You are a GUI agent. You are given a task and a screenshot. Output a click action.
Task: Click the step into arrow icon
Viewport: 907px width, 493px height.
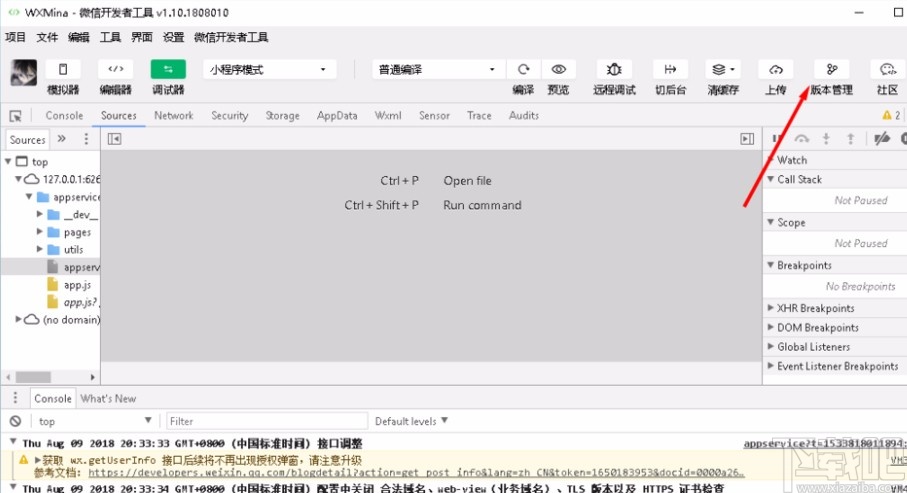click(826, 139)
